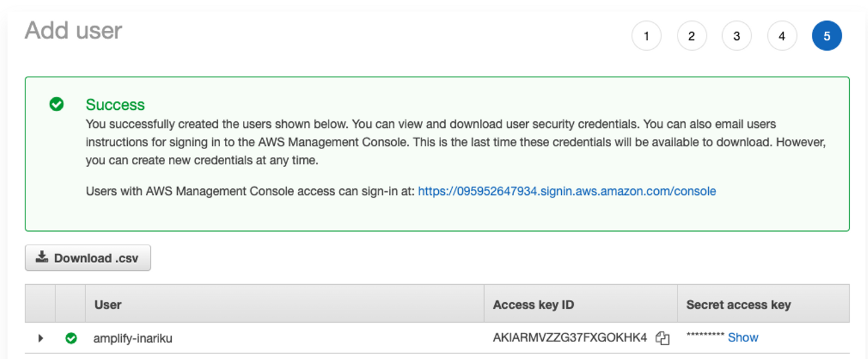Click the User column header
The width and height of the screenshot is (868, 359).
point(108,305)
